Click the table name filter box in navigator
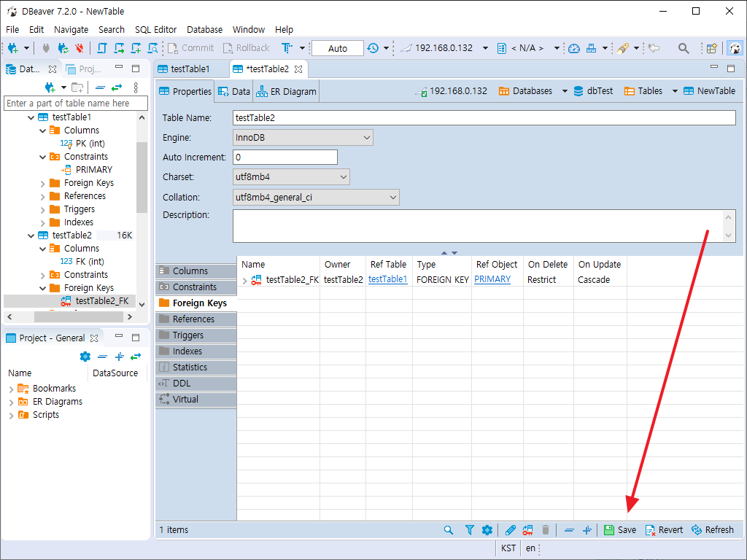The width and height of the screenshot is (747, 560). point(76,104)
